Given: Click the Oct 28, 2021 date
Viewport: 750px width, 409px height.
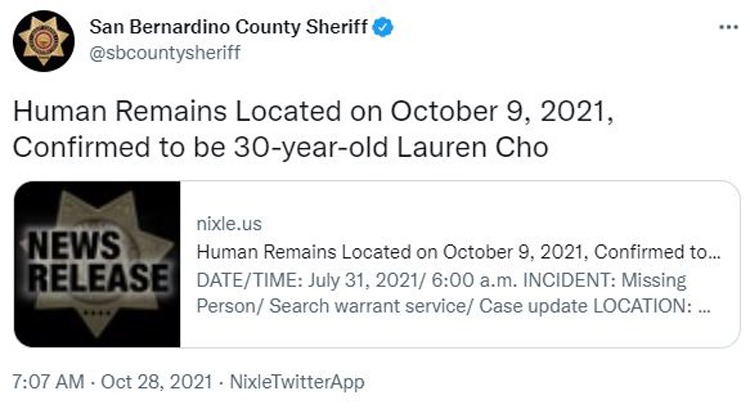Looking at the screenshot, I should [156, 382].
